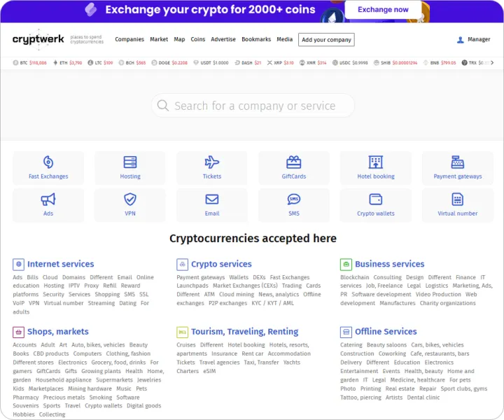Open the Hosting server icon
504x420 pixels.
130,162
